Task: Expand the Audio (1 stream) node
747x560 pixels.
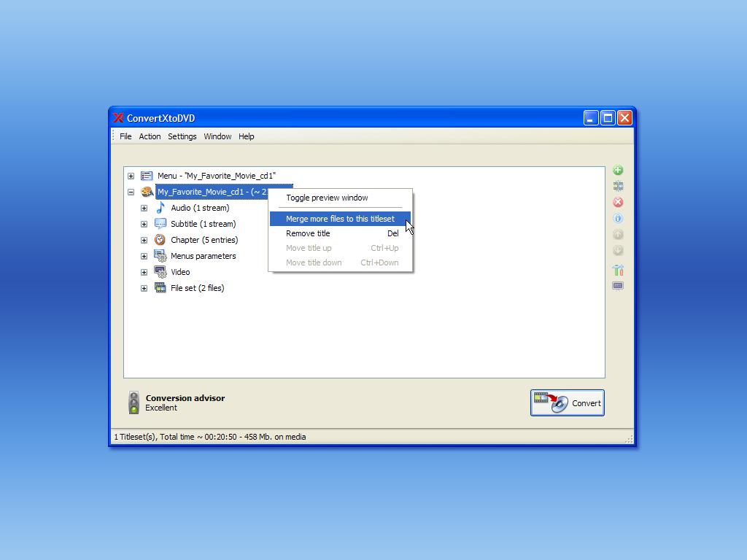Action: coord(144,208)
